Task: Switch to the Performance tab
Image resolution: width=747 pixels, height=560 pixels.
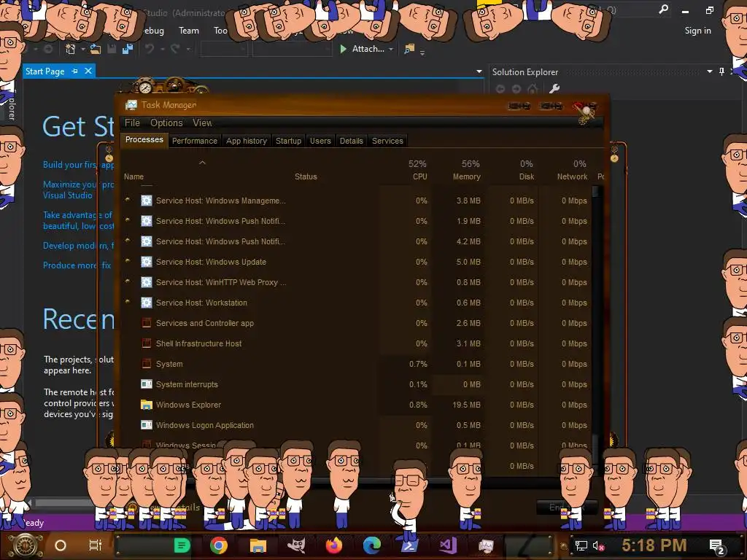Action: click(x=194, y=141)
